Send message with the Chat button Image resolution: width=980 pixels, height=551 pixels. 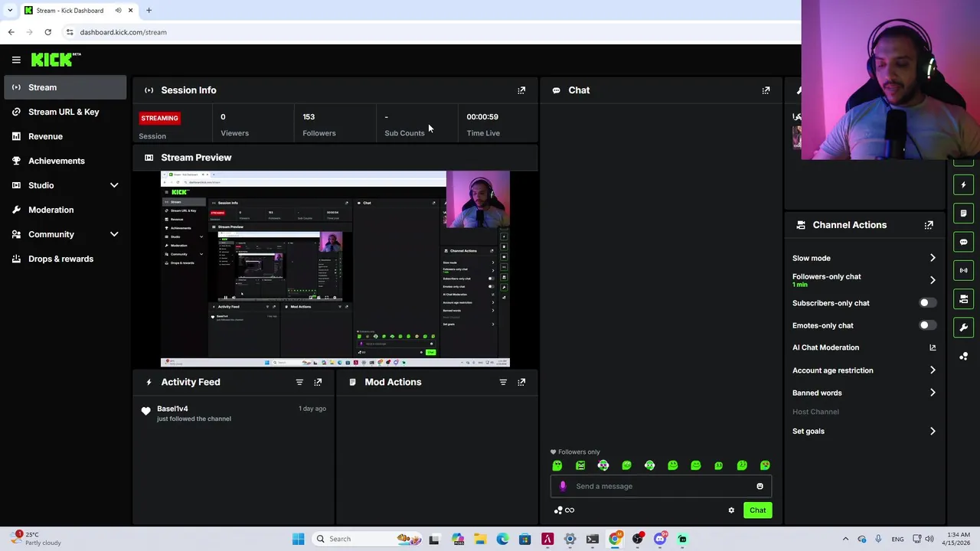point(757,510)
